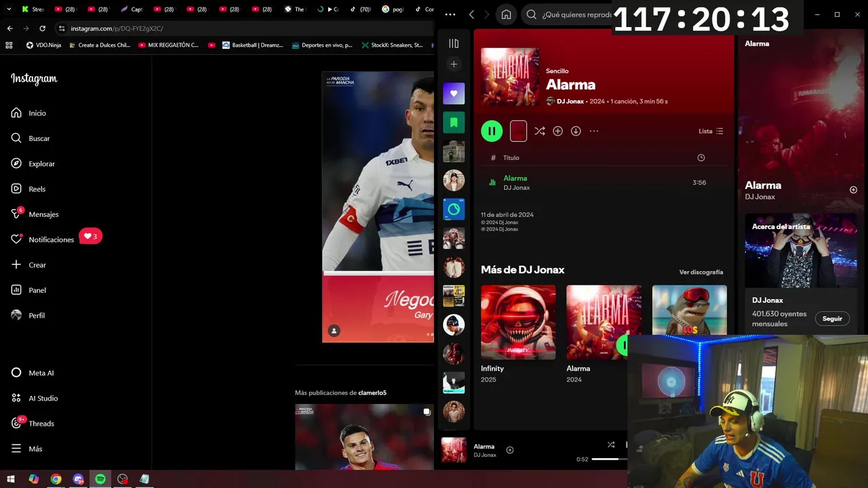This screenshot has height=488, width=868.
Task: Open Buscar in Instagram sidebar
Action: click(31, 138)
